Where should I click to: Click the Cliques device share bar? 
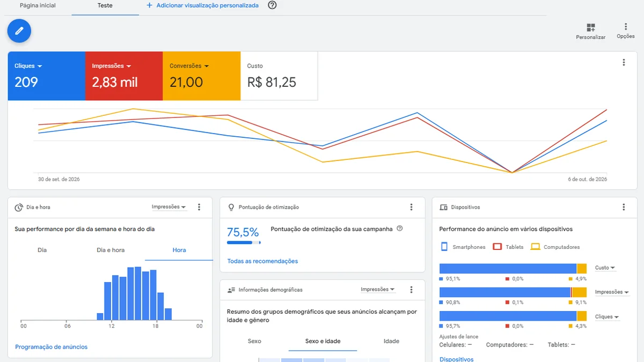pos(513,316)
